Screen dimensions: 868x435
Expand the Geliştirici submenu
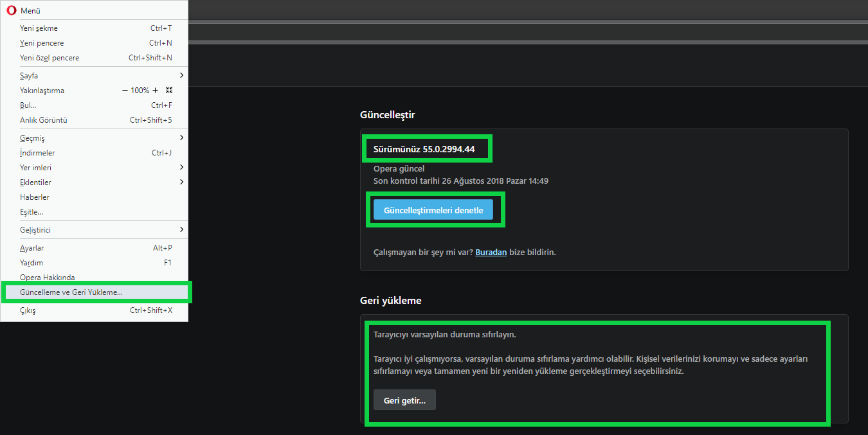click(94, 230)
